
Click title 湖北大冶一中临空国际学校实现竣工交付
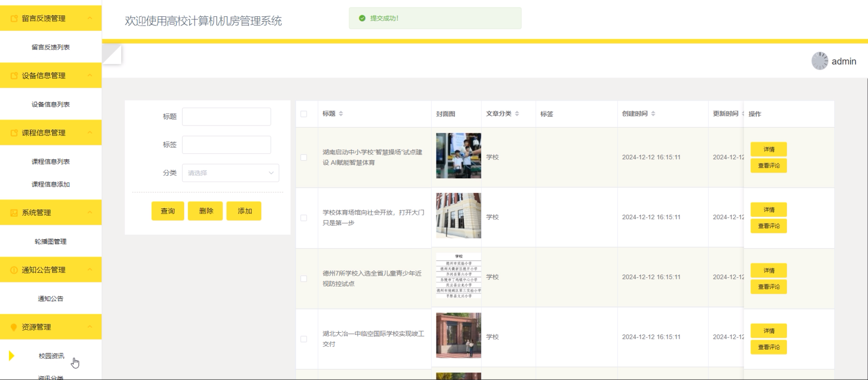point(373,339)
